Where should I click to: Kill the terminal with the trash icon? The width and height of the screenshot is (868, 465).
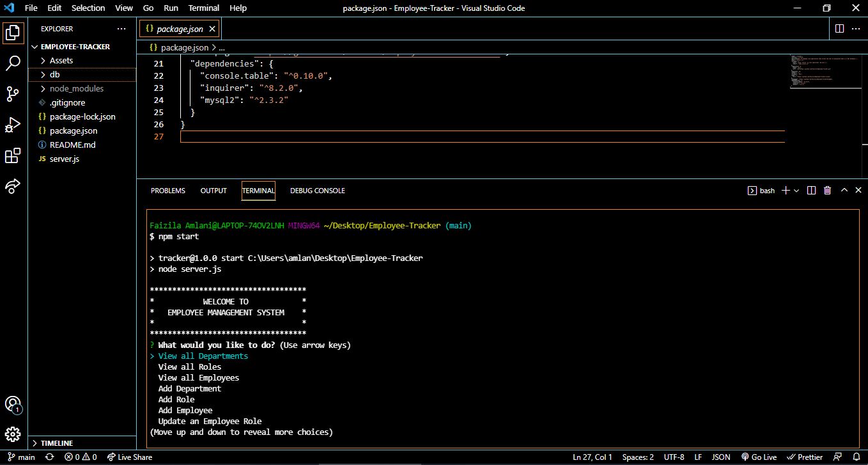pos(827,190)
